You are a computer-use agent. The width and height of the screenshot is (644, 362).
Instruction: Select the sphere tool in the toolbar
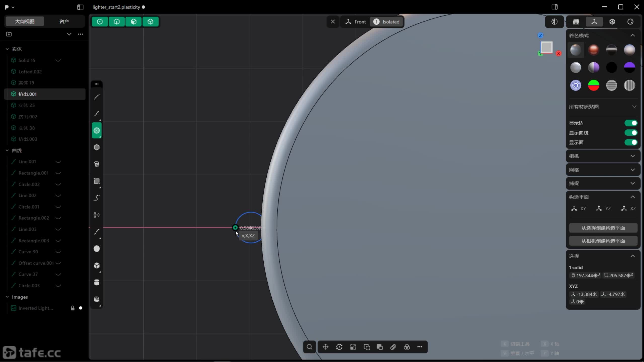[x=97, y=249]
